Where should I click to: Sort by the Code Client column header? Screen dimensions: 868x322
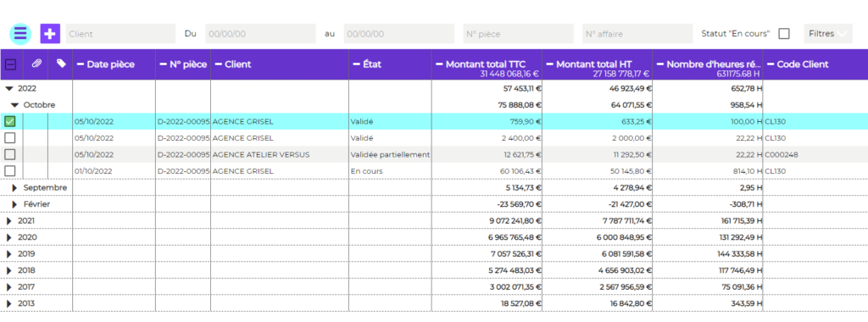(803, 64)
